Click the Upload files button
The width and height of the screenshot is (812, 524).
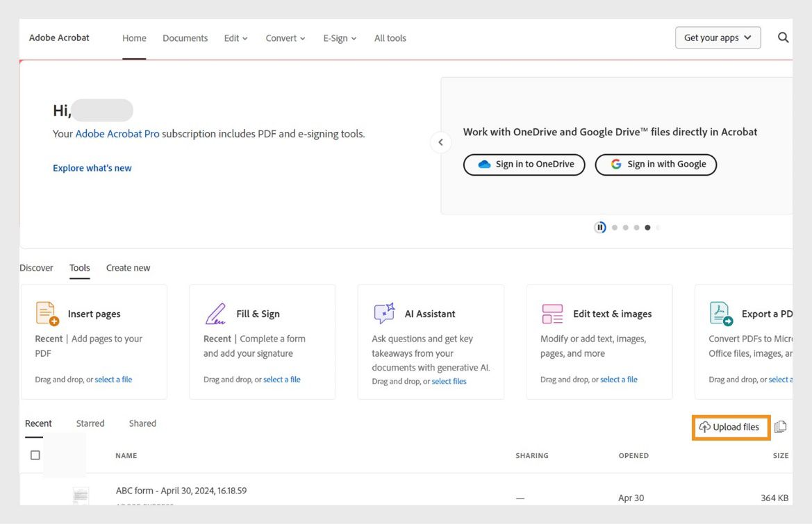(x=730, y=427)
